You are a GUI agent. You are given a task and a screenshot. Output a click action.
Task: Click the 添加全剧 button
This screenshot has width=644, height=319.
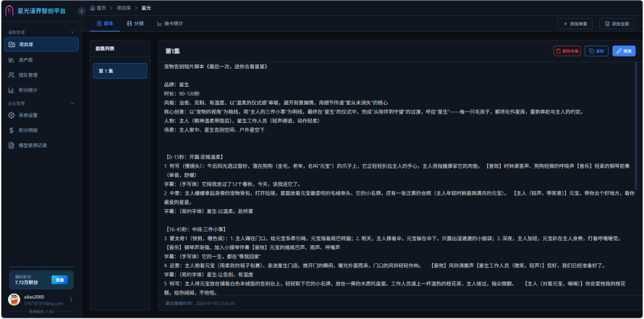pos(617,24)
